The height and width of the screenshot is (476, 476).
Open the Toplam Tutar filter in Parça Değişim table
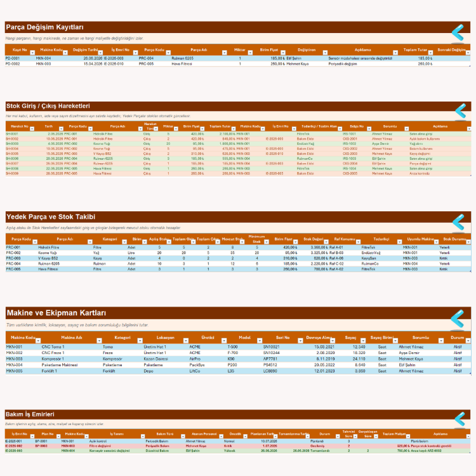(x=430, y=53)
